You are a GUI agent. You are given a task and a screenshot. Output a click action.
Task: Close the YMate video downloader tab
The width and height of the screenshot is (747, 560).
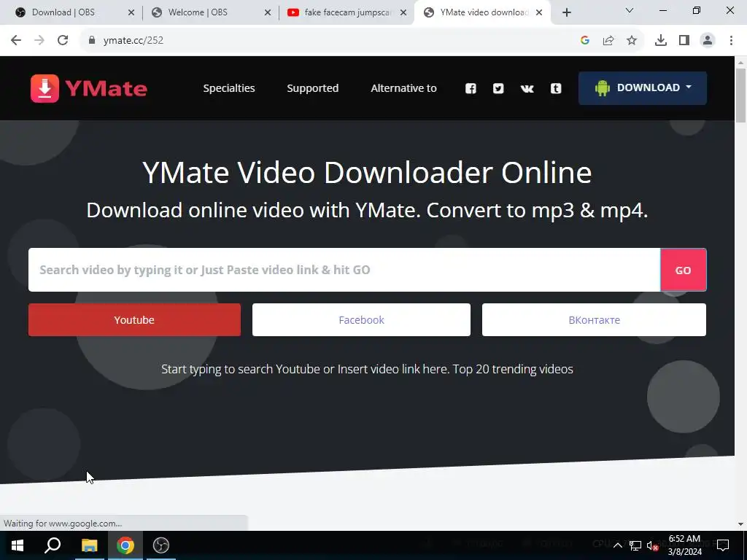(x=539, y=13)
